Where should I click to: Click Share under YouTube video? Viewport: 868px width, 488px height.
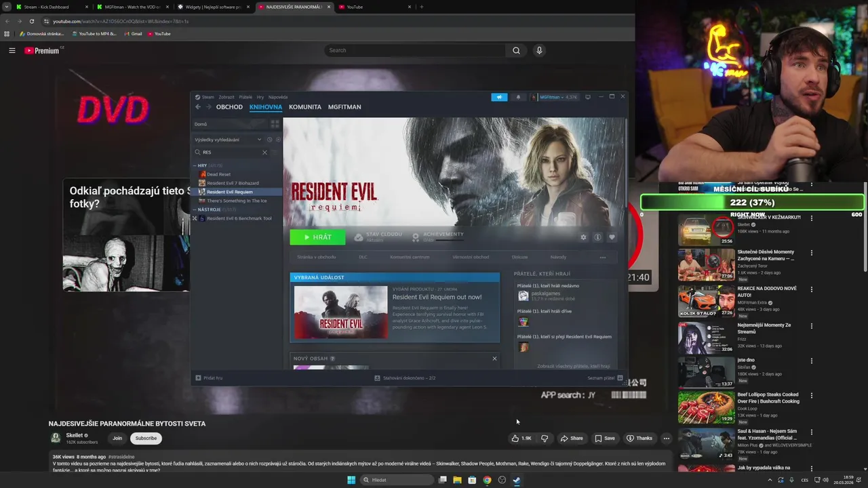point(572,439)
